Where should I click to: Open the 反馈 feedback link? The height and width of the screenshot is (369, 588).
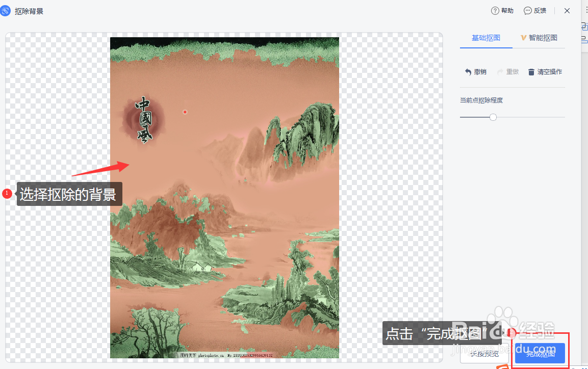pos(535,11)
